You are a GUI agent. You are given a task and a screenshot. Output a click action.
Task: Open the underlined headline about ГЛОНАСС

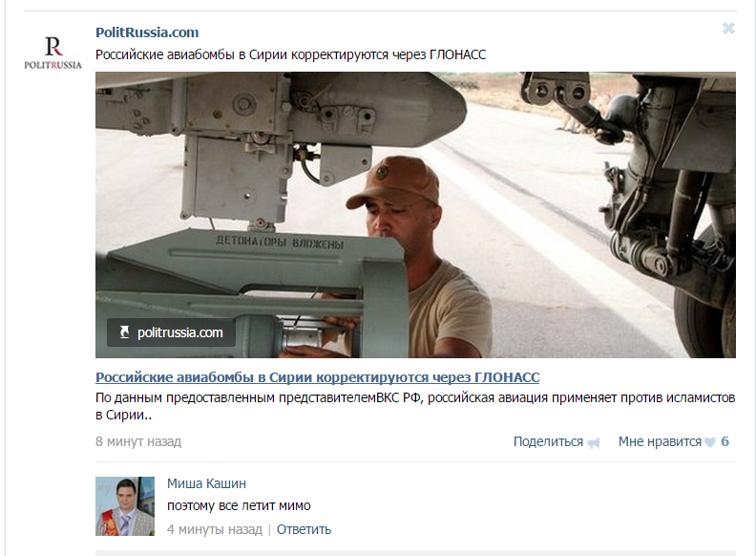coord(317,377)
